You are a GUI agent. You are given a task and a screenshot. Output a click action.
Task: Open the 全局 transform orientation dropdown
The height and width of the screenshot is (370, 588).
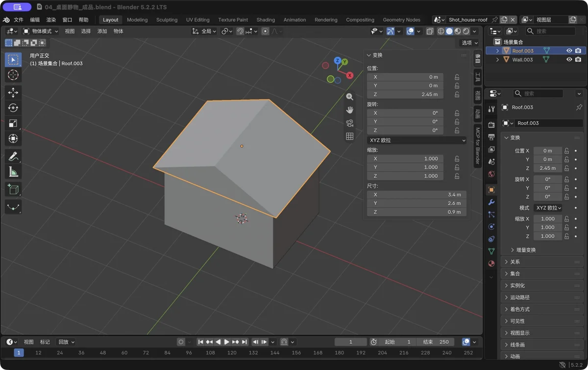(204, 31)
